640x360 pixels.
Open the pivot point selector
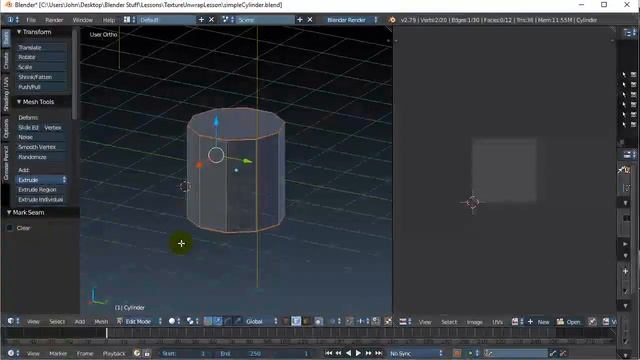pyautogui.click(x=192, y=322)
